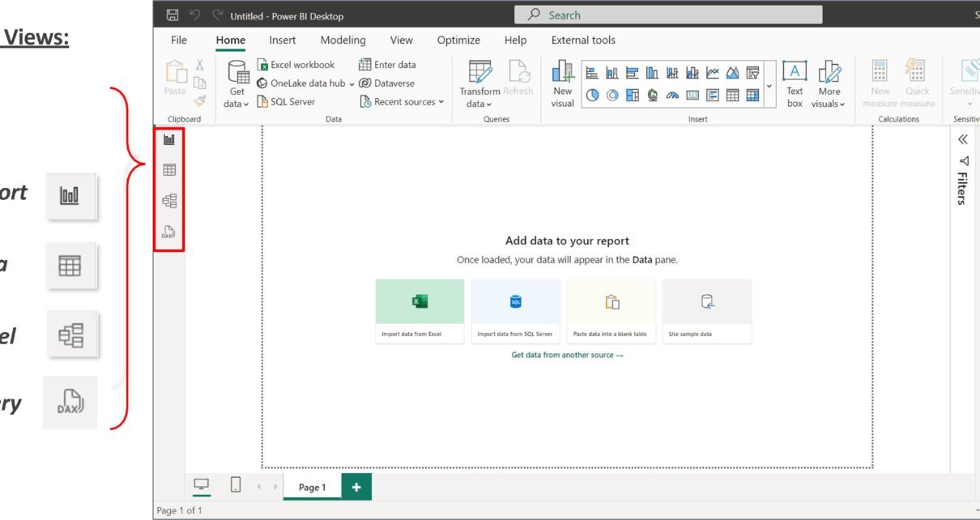Click the Excel workbook data source
The width and height of the screenshot is (980, 520).
point(296,65)
